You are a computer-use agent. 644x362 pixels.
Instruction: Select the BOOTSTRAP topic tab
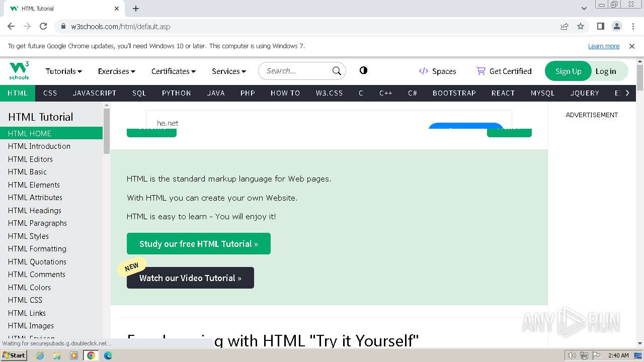tap(454, 93)
